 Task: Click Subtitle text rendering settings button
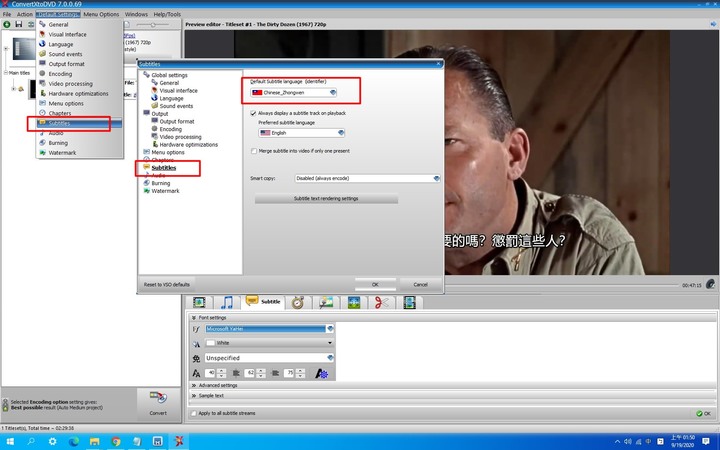[326, 199]
